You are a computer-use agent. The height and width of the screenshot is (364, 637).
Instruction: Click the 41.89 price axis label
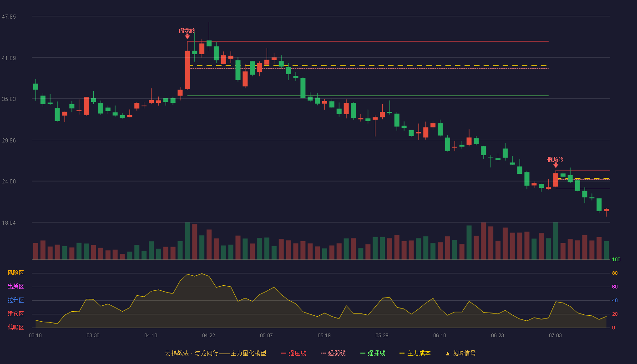pos(9,58)
